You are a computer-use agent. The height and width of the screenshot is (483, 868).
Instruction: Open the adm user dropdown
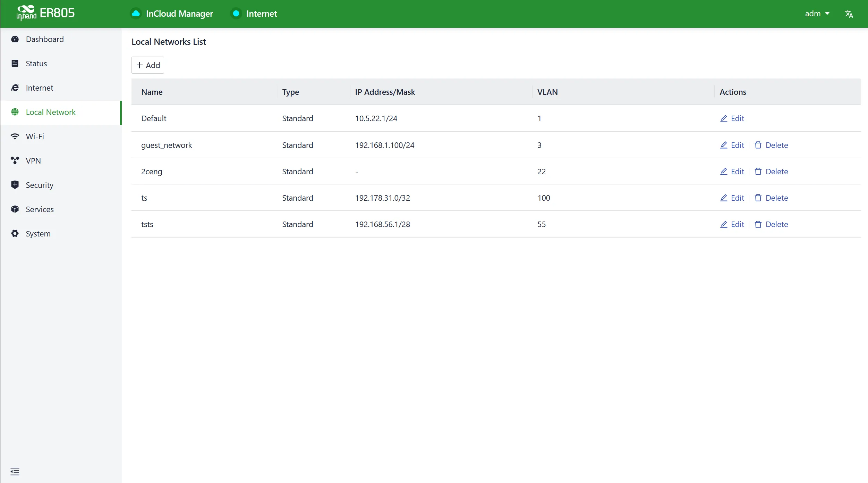pos(817,14)
